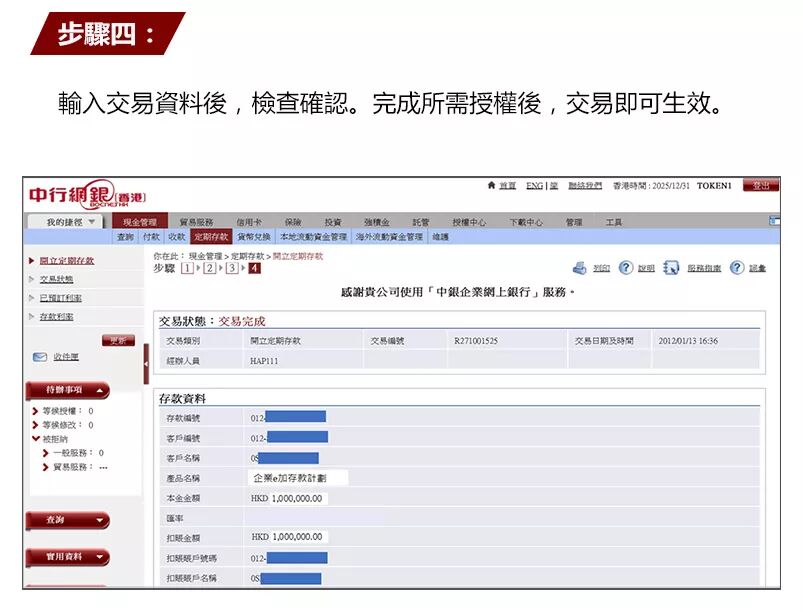Select the 定期存款 sub-menu item
This screenshot has height=612, width=803.
[x=211, y=237]
